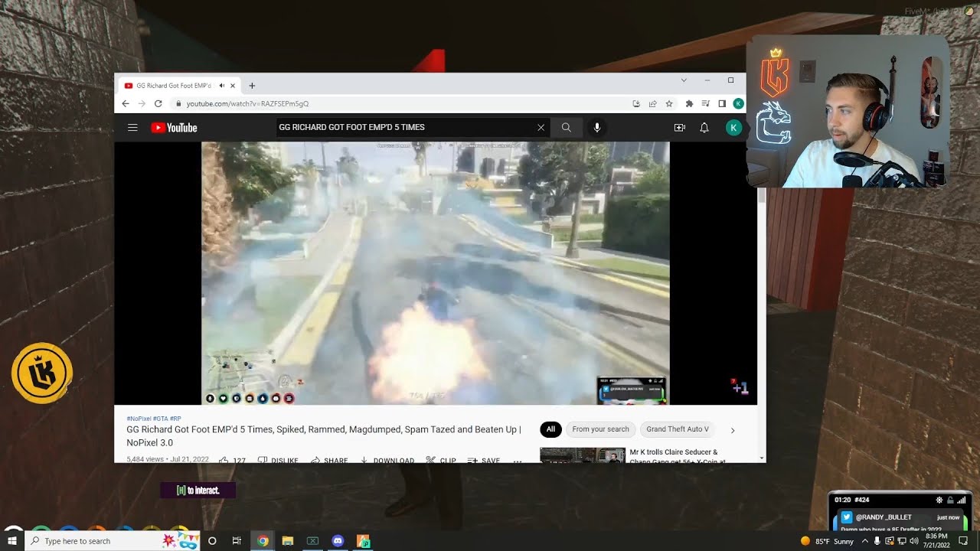Open Cortana circle on taskbar

click(x=212, y=541)
